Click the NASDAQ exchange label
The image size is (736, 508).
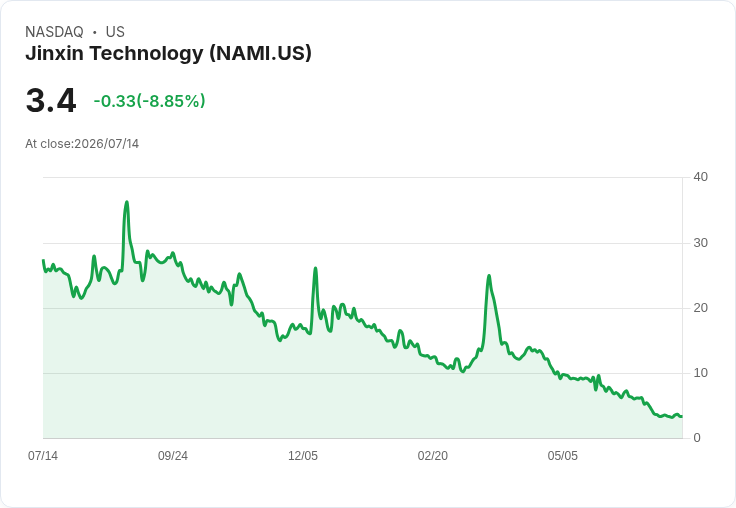(54, 32)
